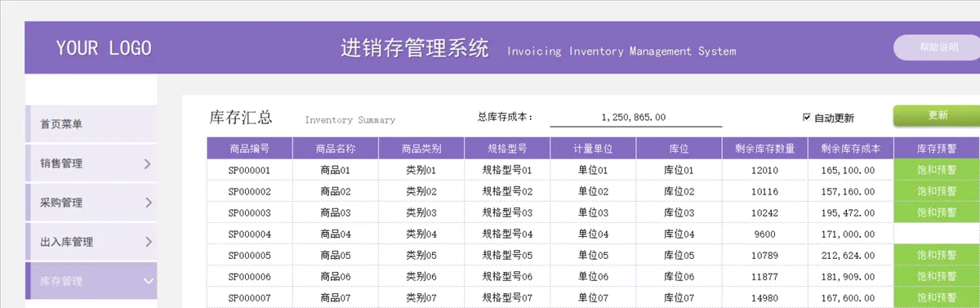Image resolution: width=980 pixels, height=308 pixels.
Task: Open the 首页菜单 sidebar item
Action: (91, 124)
